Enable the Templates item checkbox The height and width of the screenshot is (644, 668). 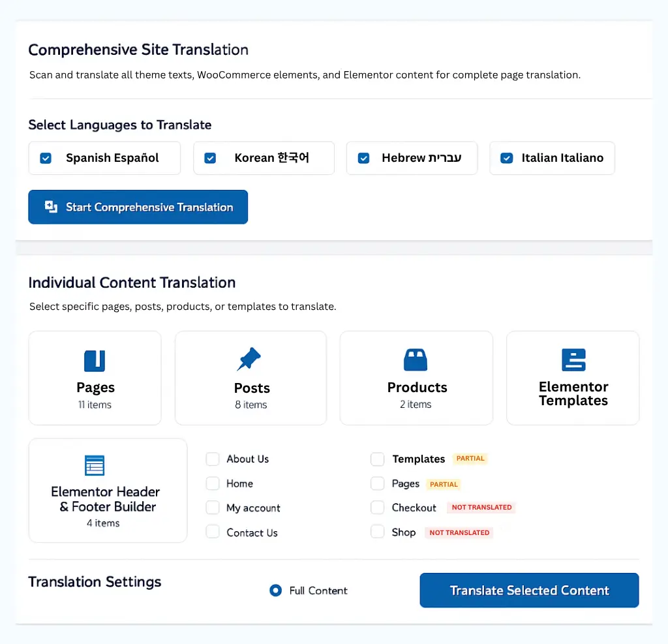tap(377, 459)
